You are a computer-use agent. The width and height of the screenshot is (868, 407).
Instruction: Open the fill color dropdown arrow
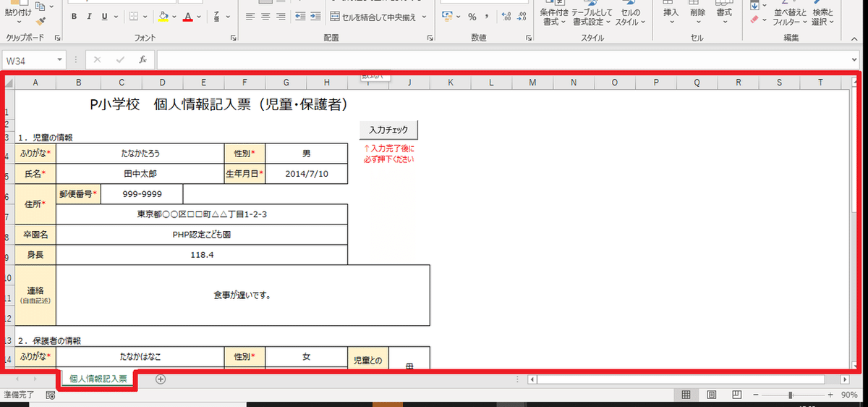pos(174,17)
